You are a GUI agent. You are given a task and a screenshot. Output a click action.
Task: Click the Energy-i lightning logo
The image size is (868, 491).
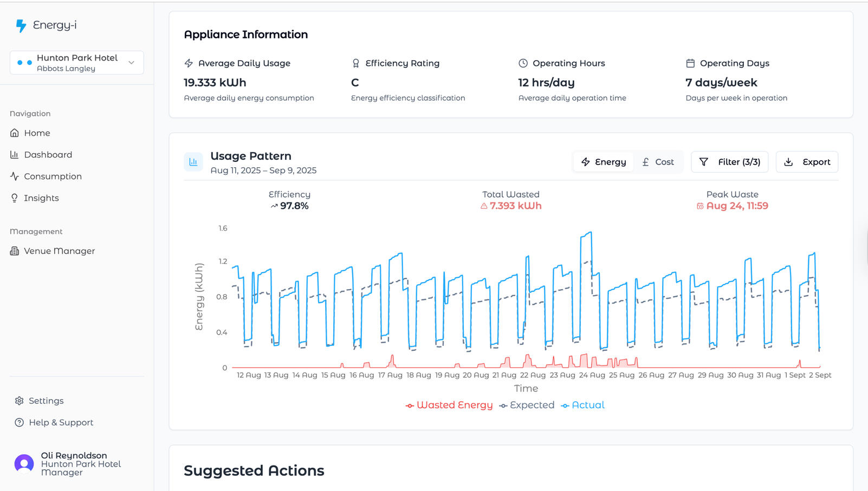tap(21, 25)
